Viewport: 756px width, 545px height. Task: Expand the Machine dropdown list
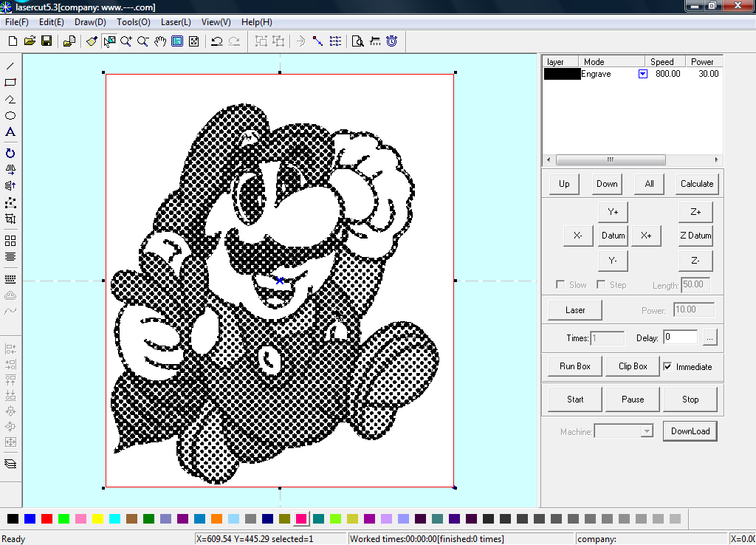coord(647,431)
